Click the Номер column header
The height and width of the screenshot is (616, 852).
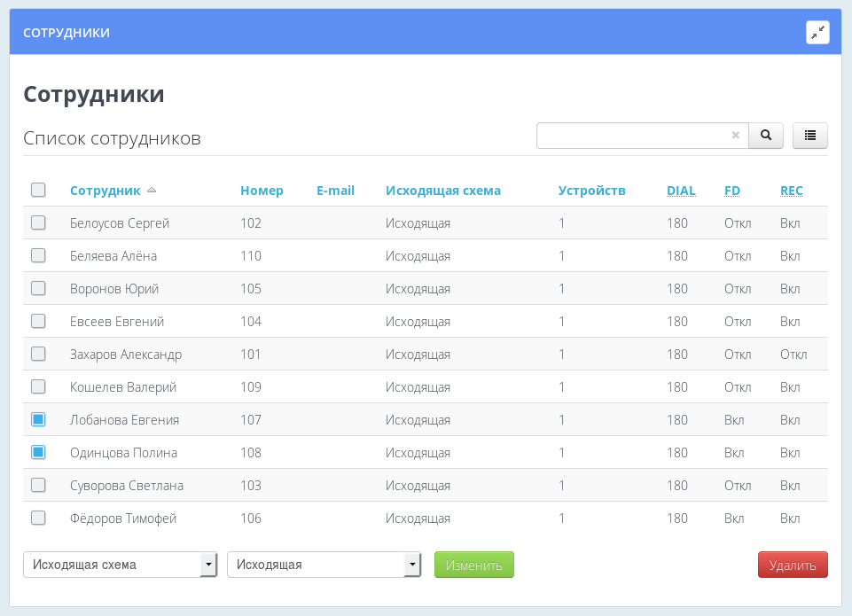point(261,190)
